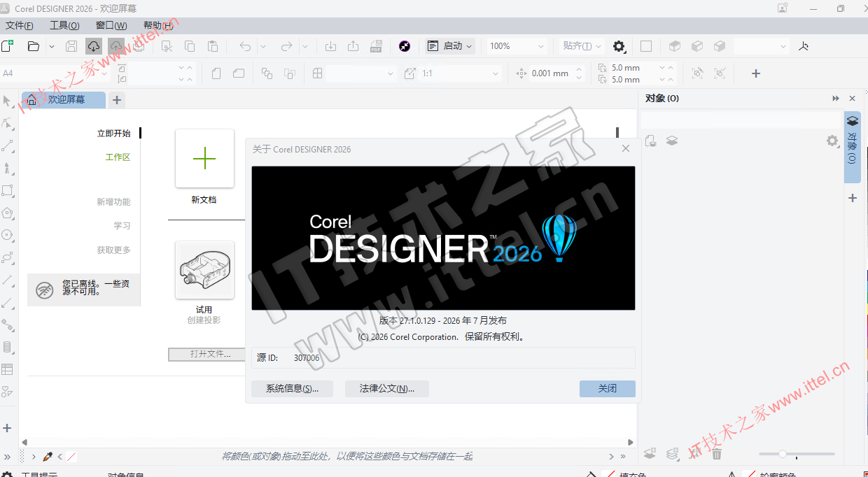The height and width of the screenshot is (477, 868).
Task: Click the slider at bottom of 对象 docker
Action: click(797, 454)
